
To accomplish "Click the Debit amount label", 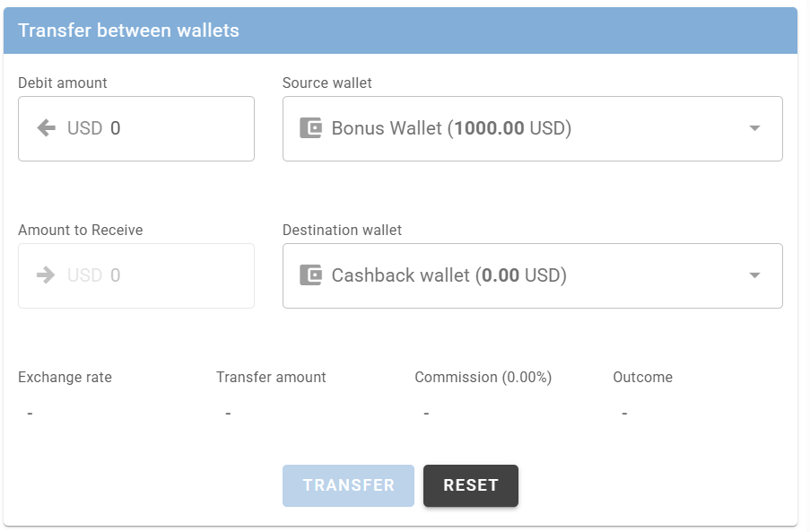I will tap(62, 83).
